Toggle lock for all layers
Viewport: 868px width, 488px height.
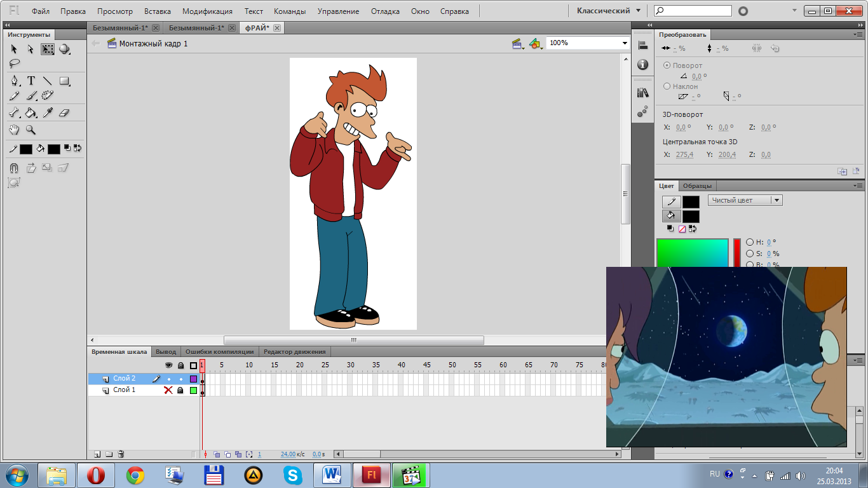(180, 365)
